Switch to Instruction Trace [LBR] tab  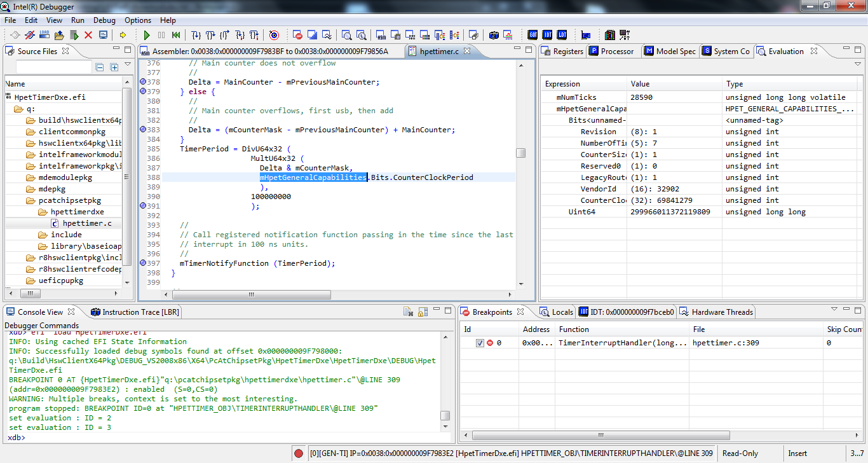(x=140, y=312)
